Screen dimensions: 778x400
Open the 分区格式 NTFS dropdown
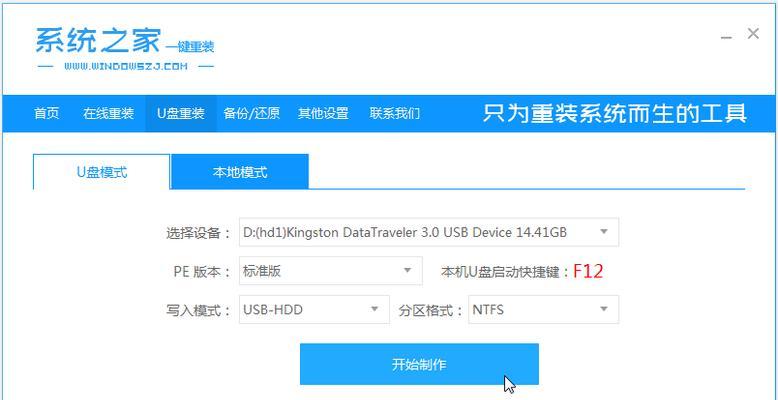(543, 309)
